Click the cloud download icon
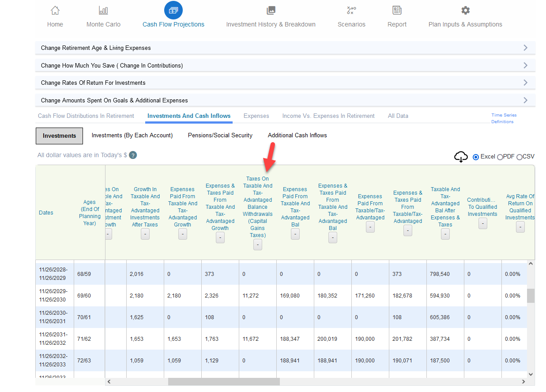 point(461,157)
